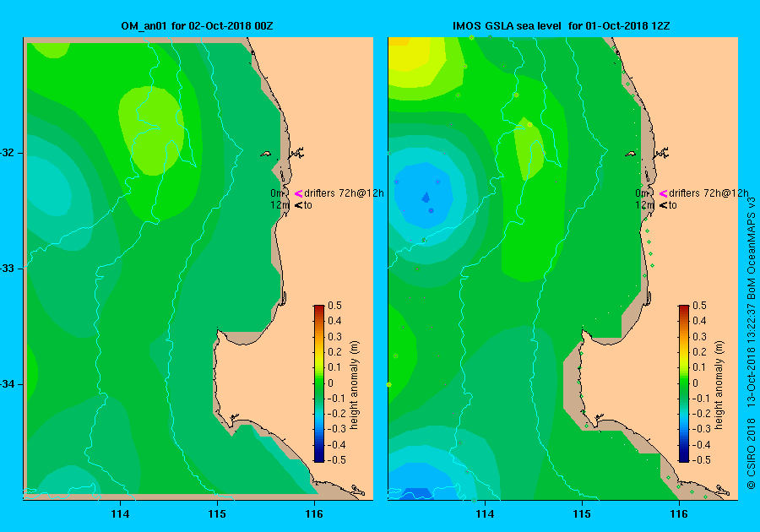Click the black 12m arrow in right legend
The height and width of the screenshot is (532, 760).
tap(663, 205)
